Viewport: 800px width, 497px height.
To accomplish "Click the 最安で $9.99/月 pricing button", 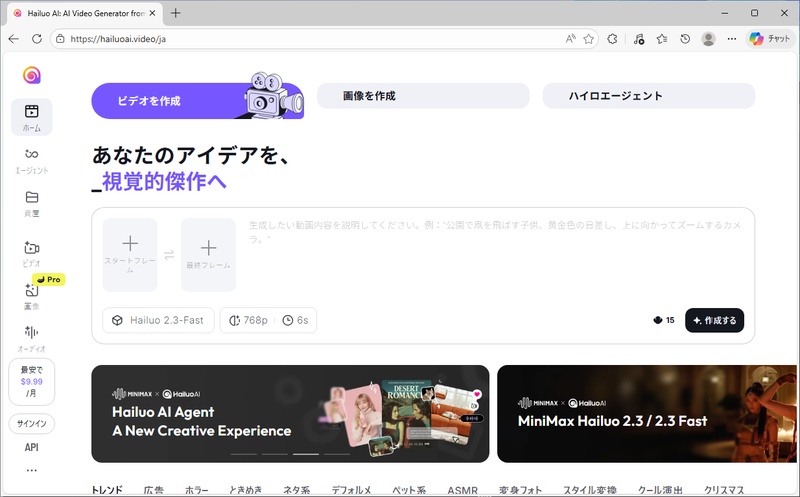I will [x=32, y=382].
